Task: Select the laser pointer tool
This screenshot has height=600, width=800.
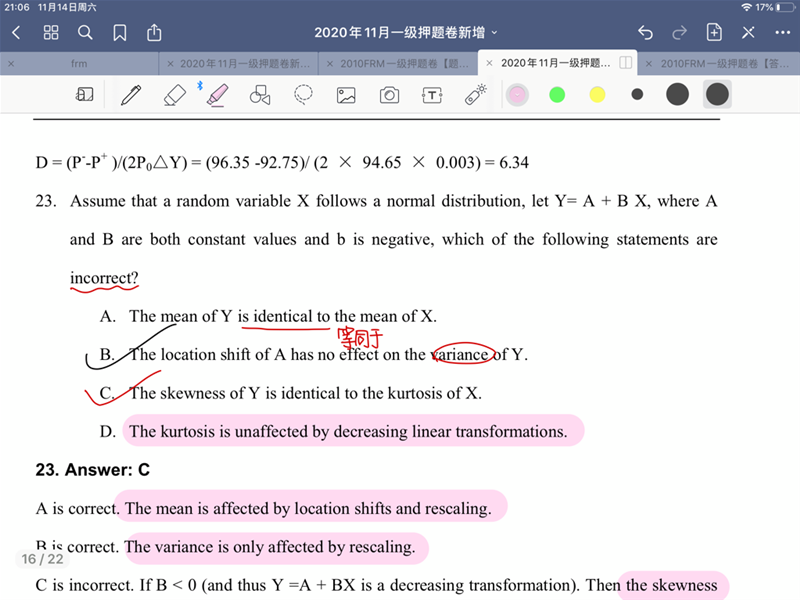Action: (x=476, y=95)
